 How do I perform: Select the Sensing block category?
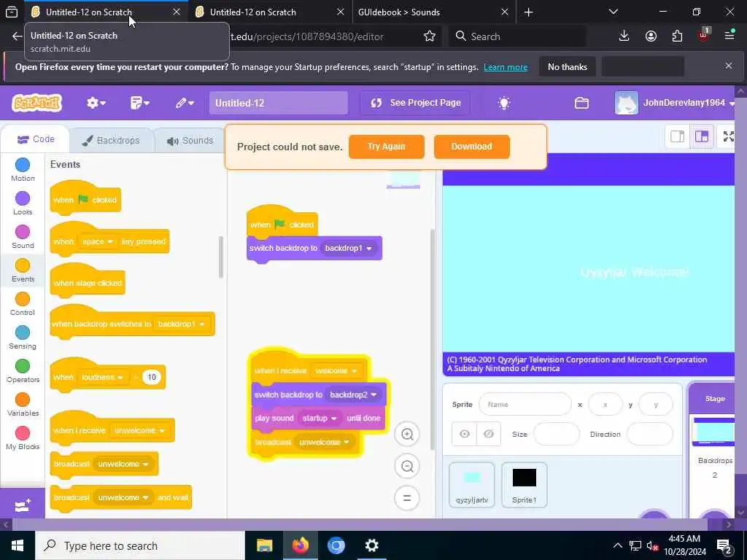(23, 338)
